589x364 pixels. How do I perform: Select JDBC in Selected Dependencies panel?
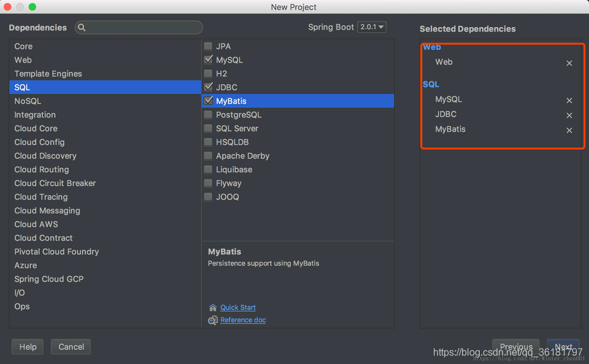click(x=446, y=114)
